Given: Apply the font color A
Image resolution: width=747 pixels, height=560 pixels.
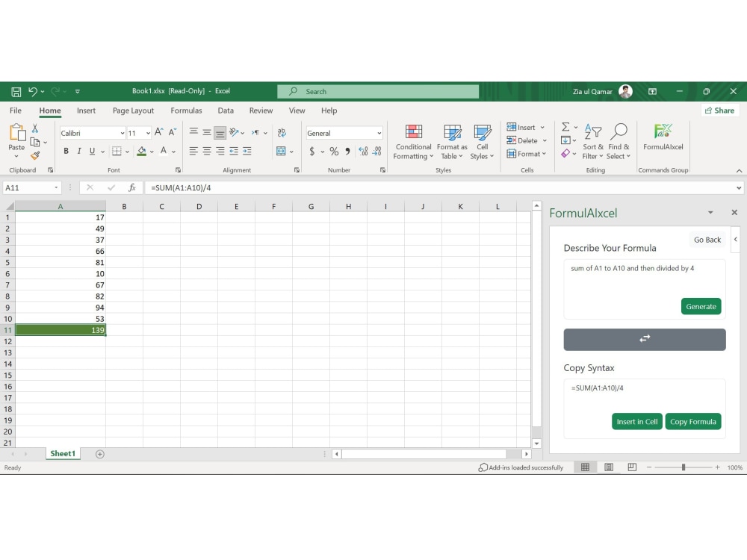Looking at the screenshot, I should coord(164,152).
